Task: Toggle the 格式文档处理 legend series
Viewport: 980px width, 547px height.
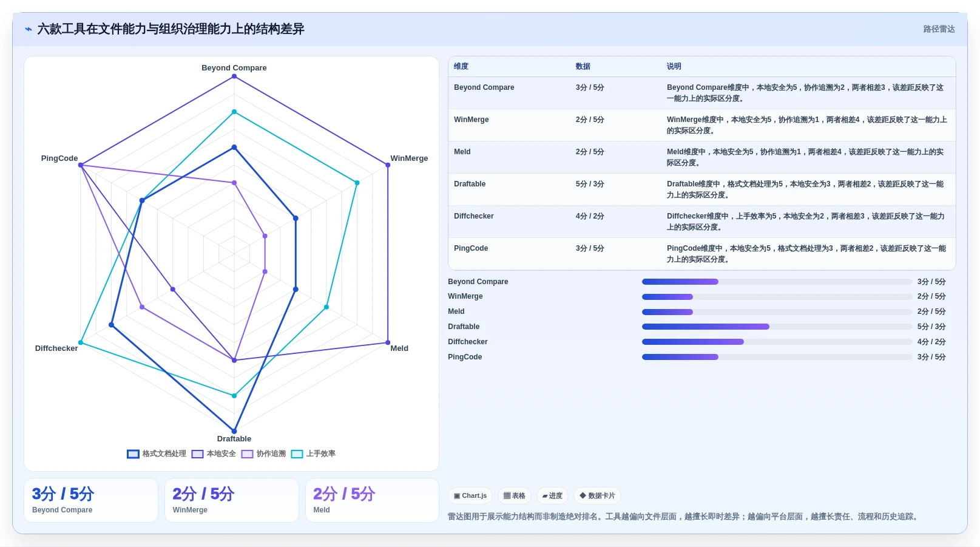Action: pyautogui.click(x=157, y=454)
